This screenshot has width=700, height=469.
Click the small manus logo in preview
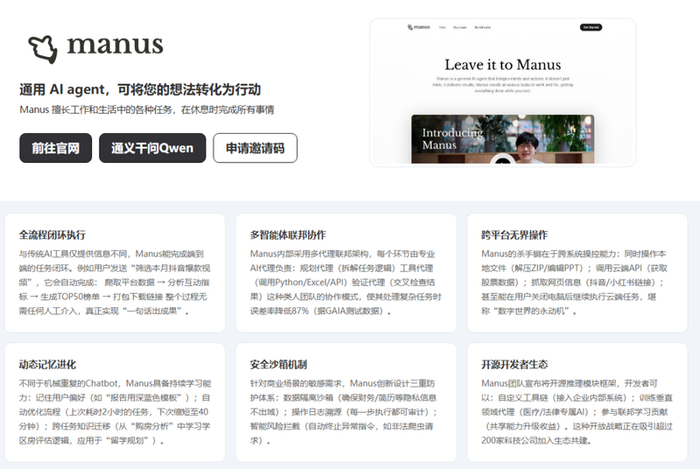tap(418, 27)
